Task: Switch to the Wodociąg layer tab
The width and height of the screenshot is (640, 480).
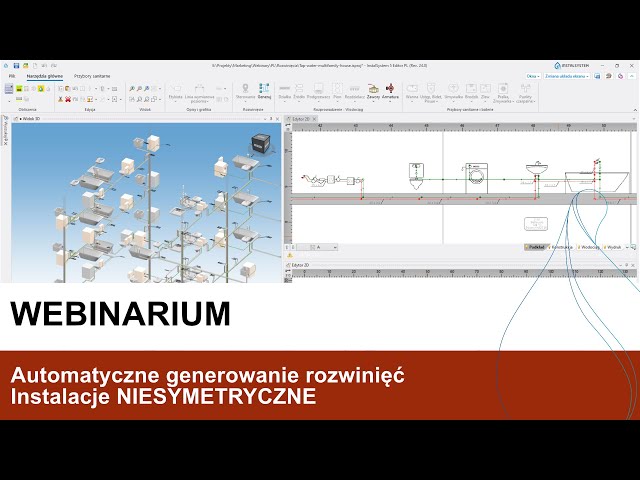Action: (588, 247)
